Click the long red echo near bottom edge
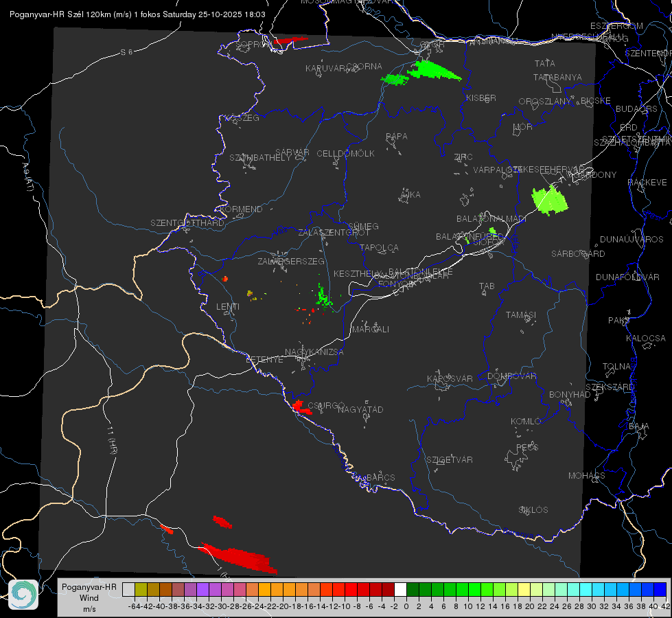Viewport: 672px width, 618px height. [238, 558]
